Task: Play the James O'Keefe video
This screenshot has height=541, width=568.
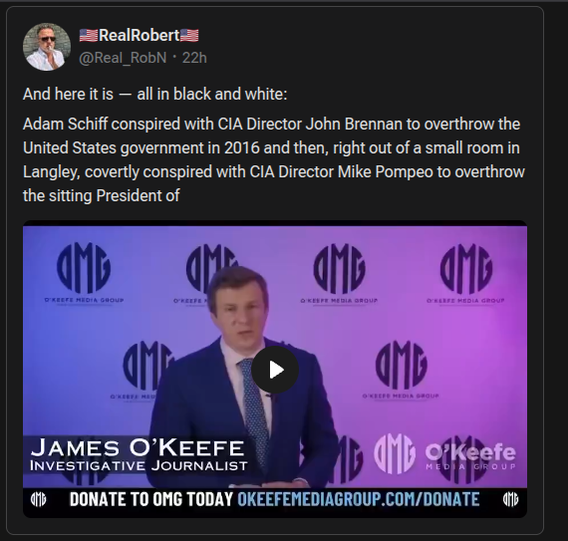Action: [275, 370]
